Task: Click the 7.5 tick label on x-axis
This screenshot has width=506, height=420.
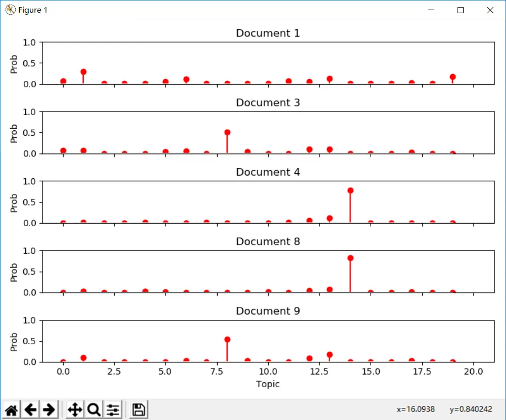Action: pyautogui.click(x=217, y=372)
